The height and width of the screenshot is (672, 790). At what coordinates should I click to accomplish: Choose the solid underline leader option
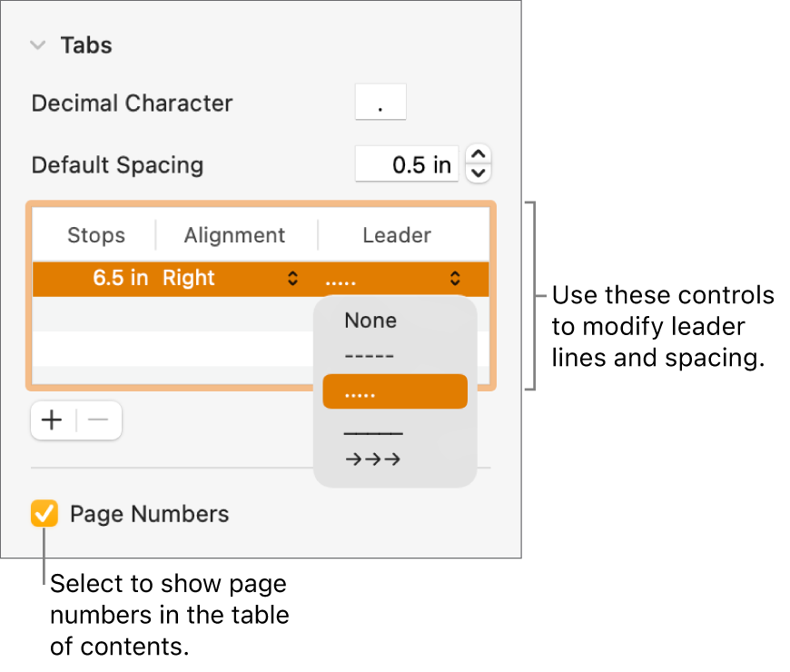click(x=373, y=429)
